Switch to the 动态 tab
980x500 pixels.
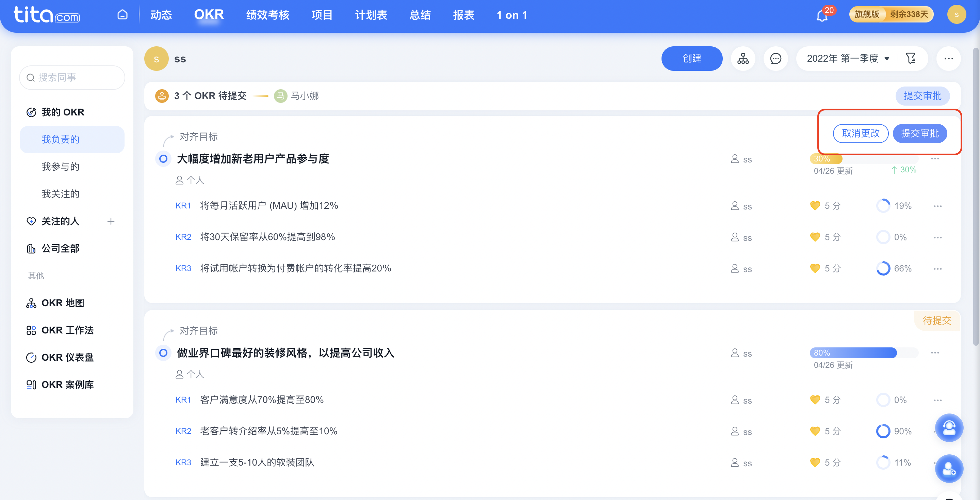[161, 15]
